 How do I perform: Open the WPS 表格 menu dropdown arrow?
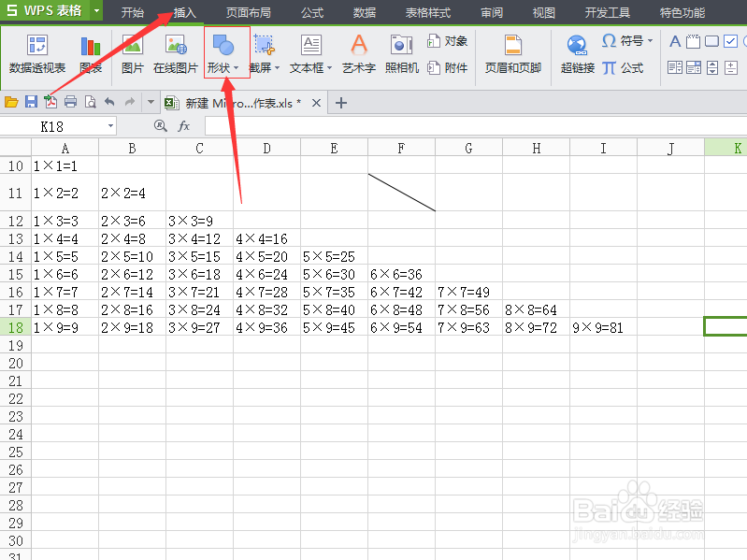pos(96,10)
